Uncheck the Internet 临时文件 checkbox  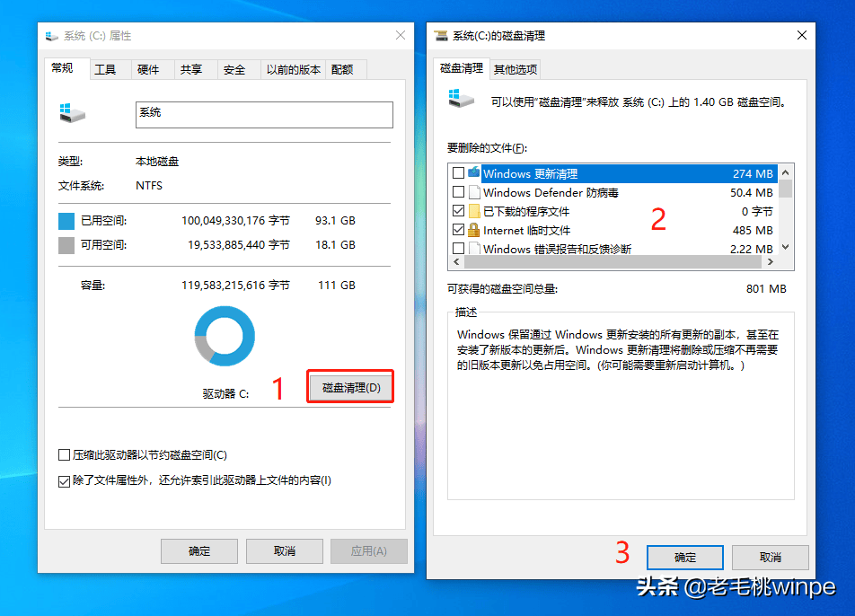(458, 230)
